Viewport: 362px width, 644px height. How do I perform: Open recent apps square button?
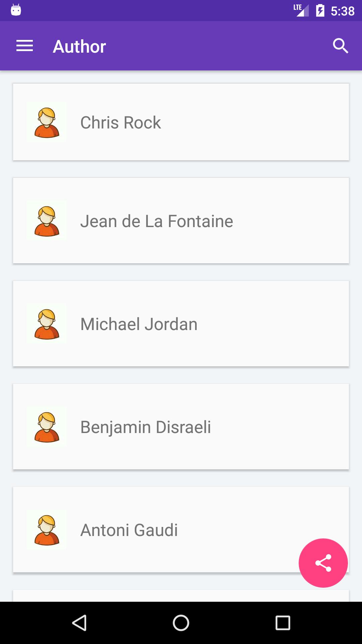pyautogui.click(x=283, y=623)
